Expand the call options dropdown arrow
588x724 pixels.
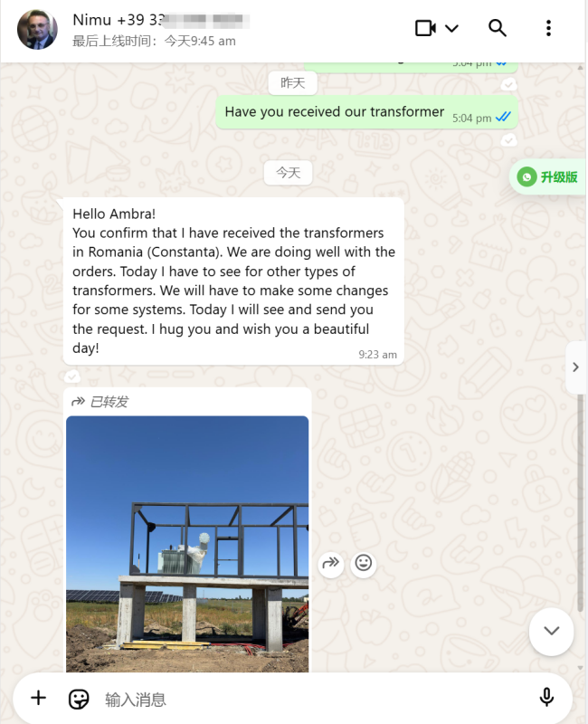coord(451,29)
